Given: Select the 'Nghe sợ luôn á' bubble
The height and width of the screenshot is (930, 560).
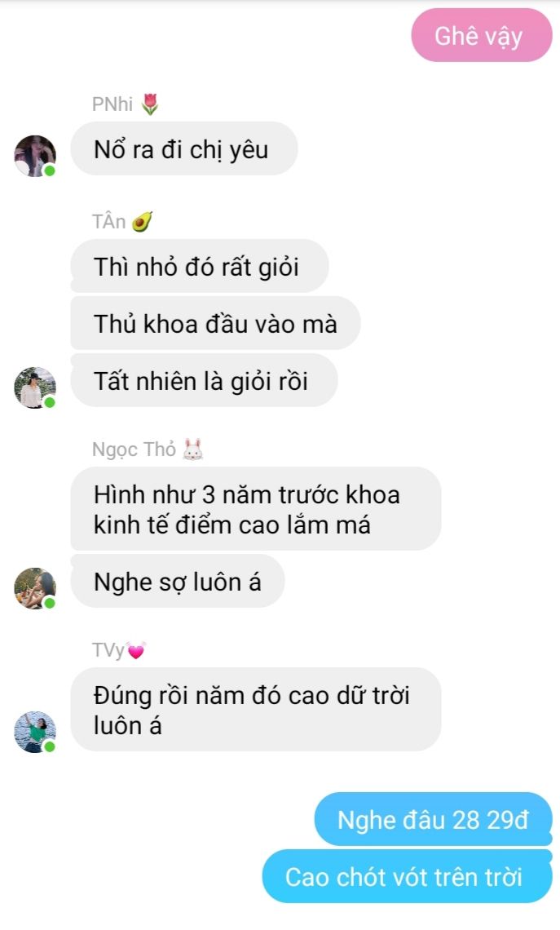Looking at the screenshot, I should pos(177,581).
